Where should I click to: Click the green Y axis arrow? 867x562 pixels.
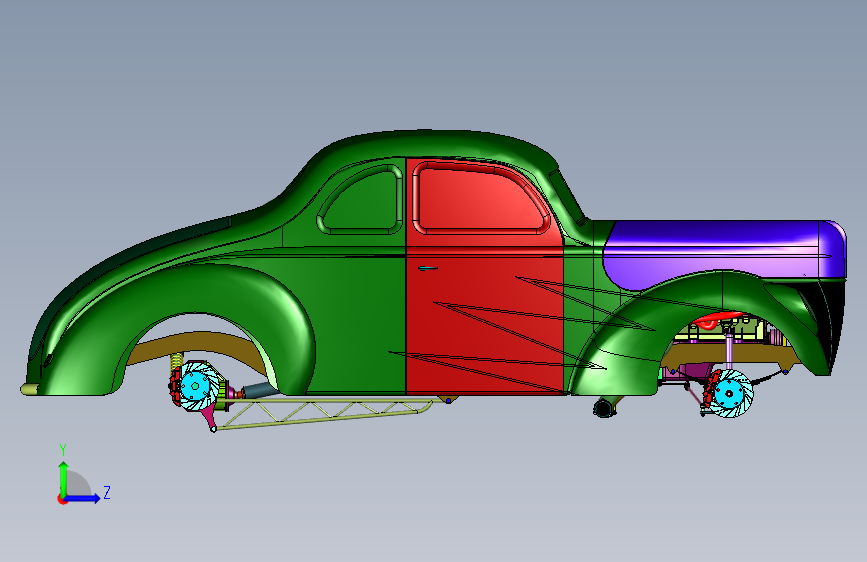(x=64, y=479)
